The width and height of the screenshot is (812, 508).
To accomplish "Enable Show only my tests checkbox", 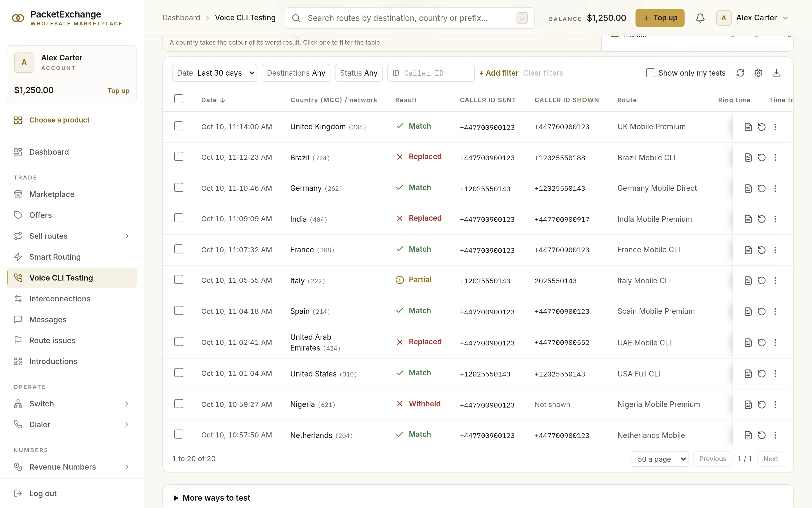I will [x=650, y=73].
